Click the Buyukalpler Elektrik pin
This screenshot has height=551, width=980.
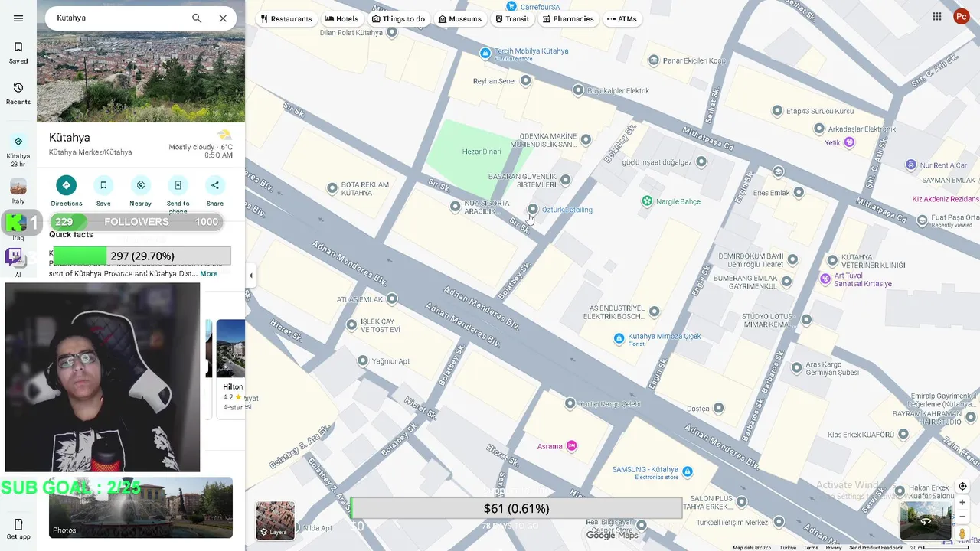[578, 90]
